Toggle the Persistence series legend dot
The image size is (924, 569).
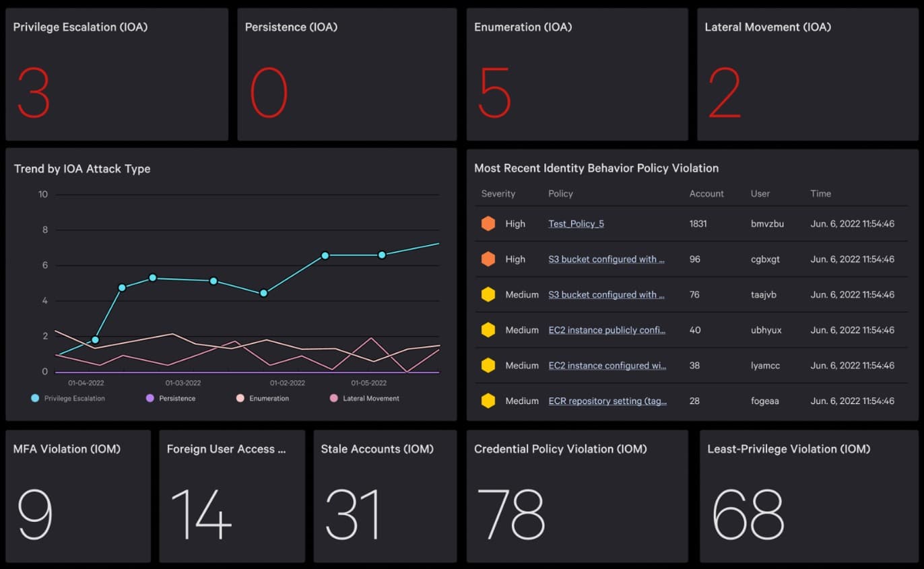pyautogui.click(x=150, y=399)
